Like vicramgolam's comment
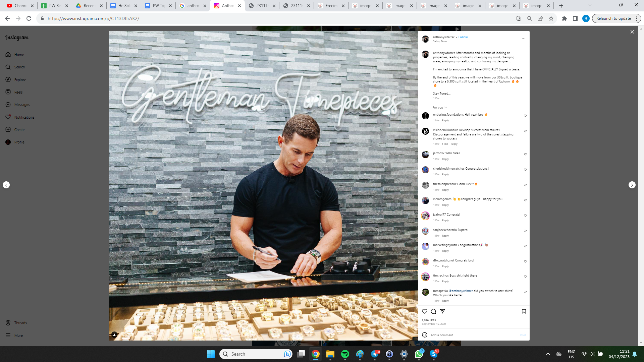This screenshot has width=644, height=362. coord(525,200)
